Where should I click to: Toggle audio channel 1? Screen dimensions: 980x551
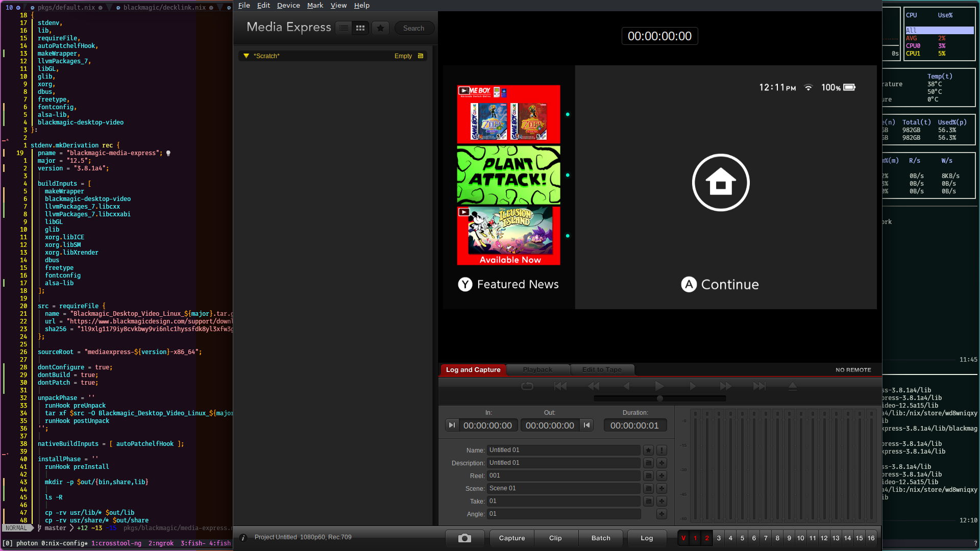(695, 538)
